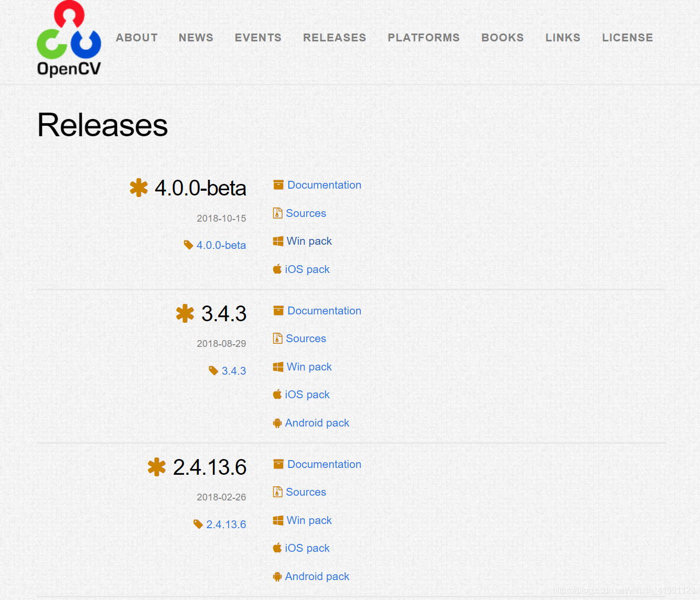Click the Windows icon for 4.0.0-beta

pyautogui.click(x=278, y=241)
